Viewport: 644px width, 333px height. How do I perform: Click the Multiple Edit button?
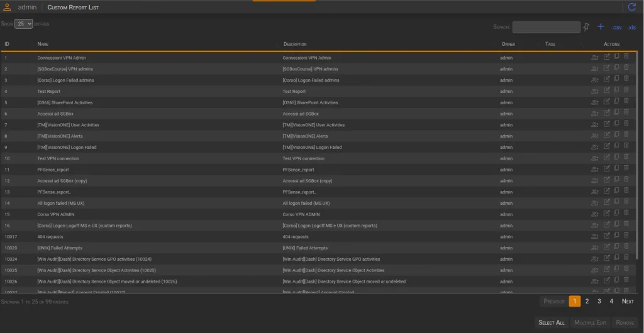pos(590,323)
